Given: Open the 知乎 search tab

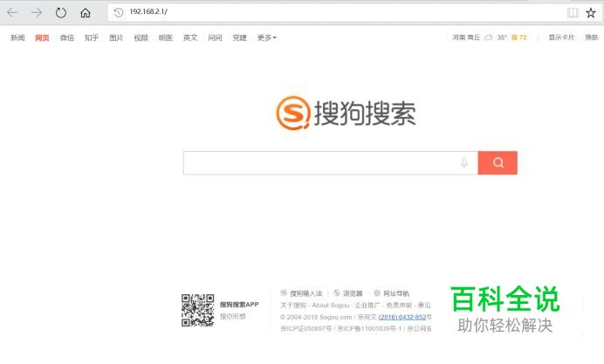Looking at the screenshot, I should click(92, 38).
